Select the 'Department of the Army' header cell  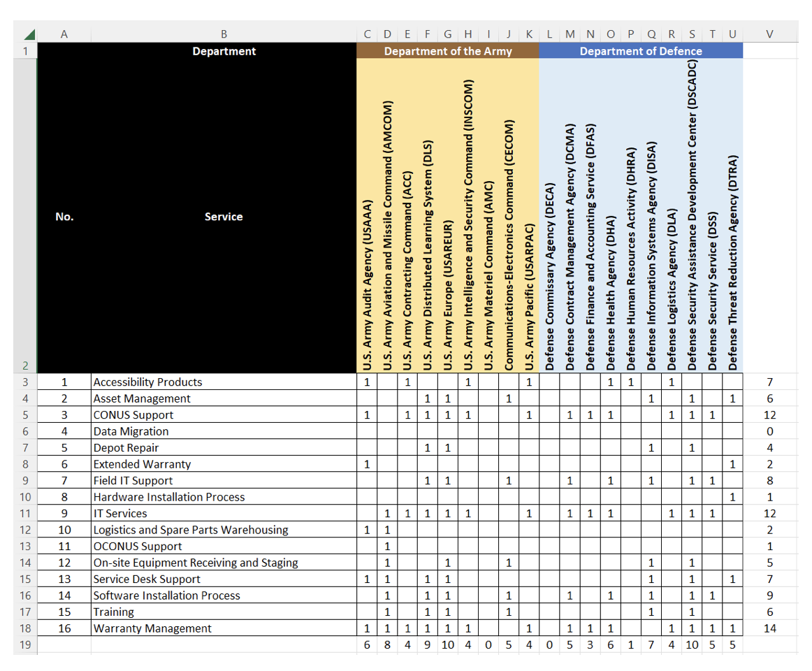coord(448,51)
